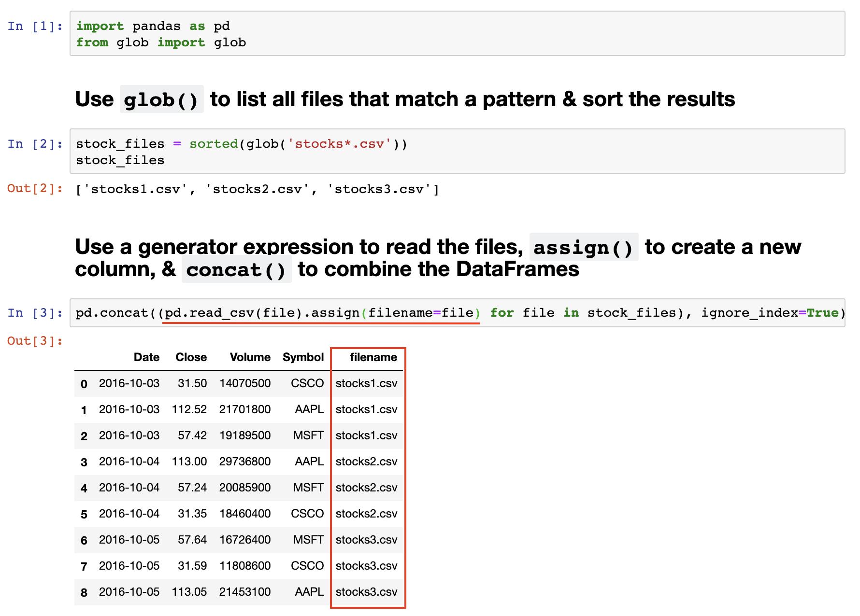Click Close value 31.50

point(192,383)
